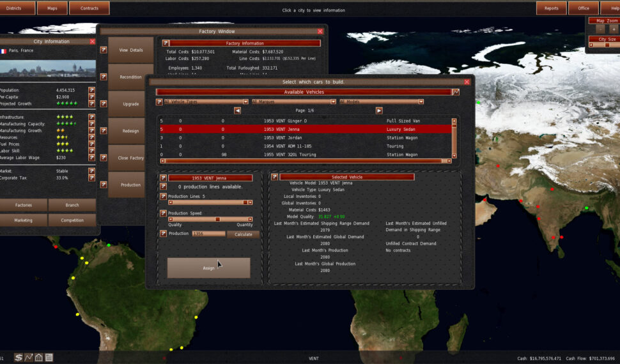Open the line graph icon in bottom bar
This screenshot has height=364, width=620.
click(29, 358)
